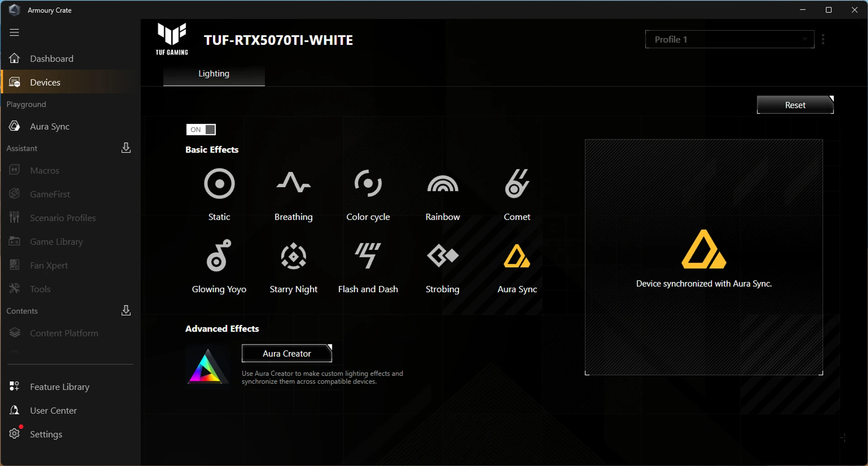The width and height of the screenshot is (868, 466).
Task: Click the large Aura Sync preview logo
Action: tap(703, 249)
